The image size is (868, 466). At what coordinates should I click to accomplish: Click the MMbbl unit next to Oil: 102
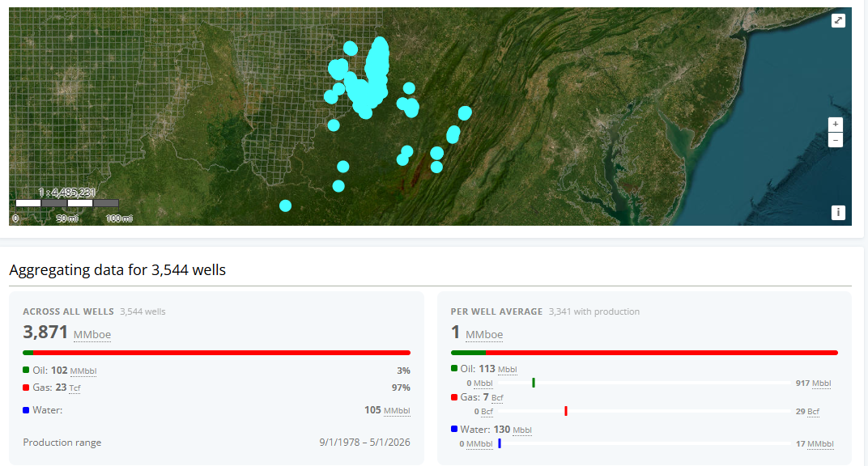83,371
